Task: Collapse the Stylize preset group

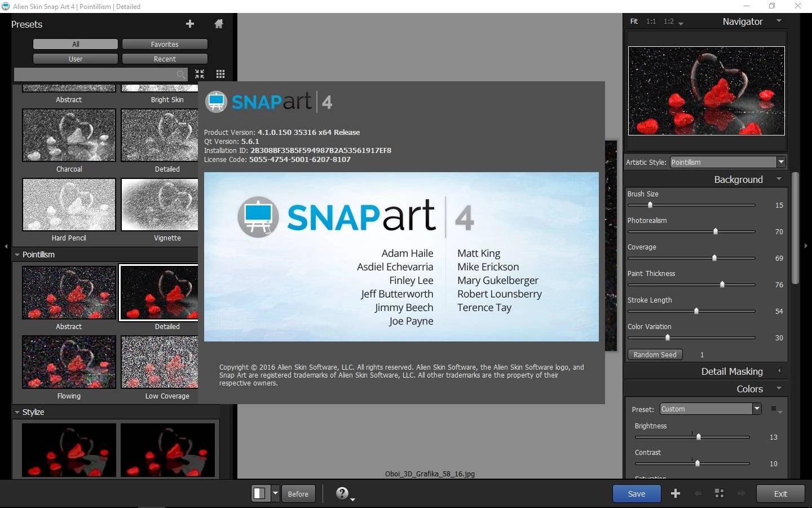Action: point(17,412)
